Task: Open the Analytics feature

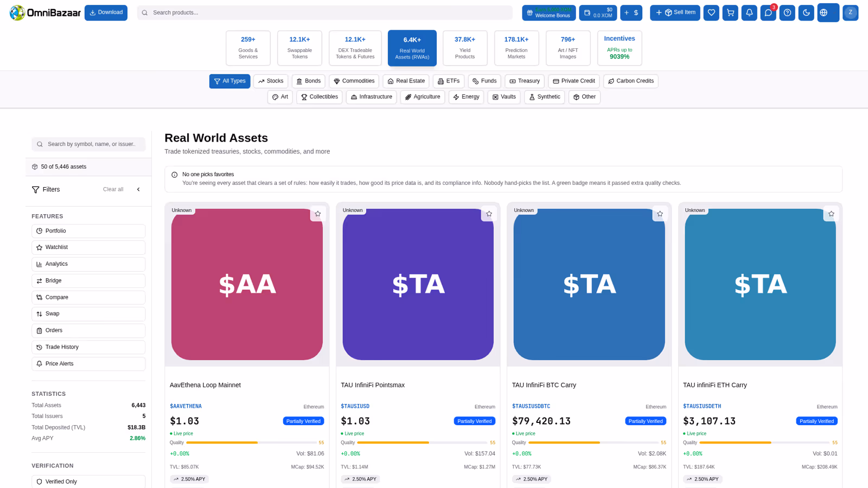Action: tap(88, 264)
